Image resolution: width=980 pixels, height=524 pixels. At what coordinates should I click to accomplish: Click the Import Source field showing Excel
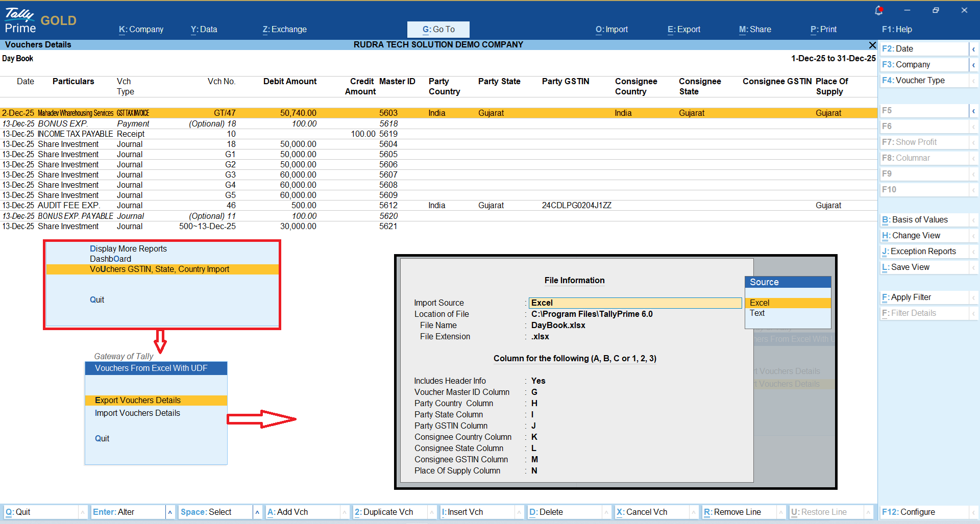[634, 303]
